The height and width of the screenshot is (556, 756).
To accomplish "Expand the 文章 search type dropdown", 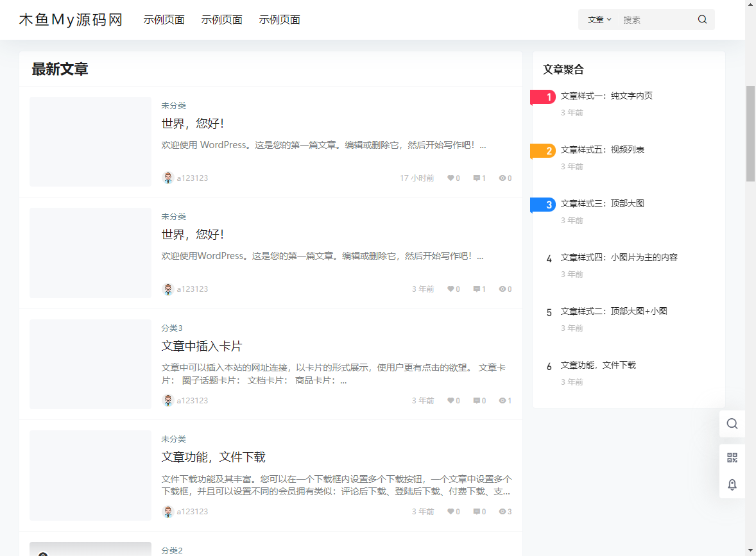I will pos(599,20).
